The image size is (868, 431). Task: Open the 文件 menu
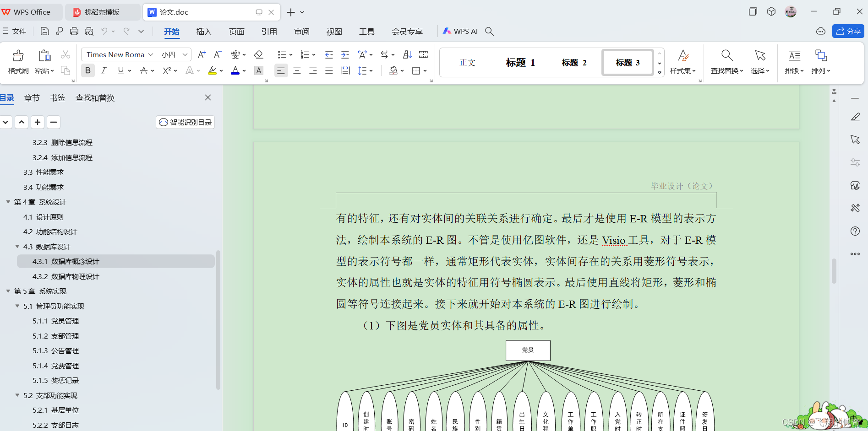tap(14, 31)
